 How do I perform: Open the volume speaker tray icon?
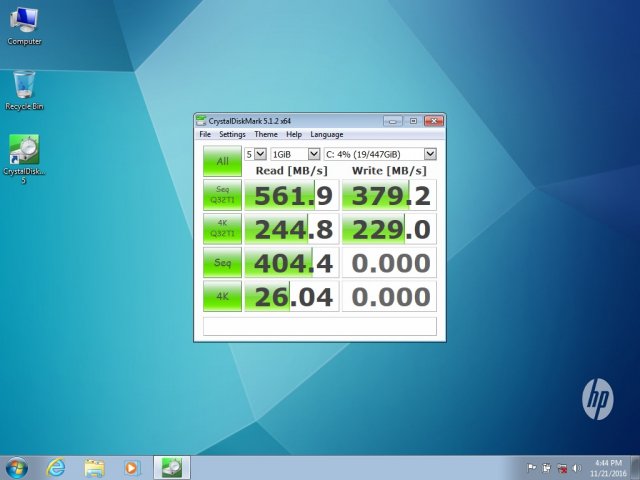tap(578, 467)
